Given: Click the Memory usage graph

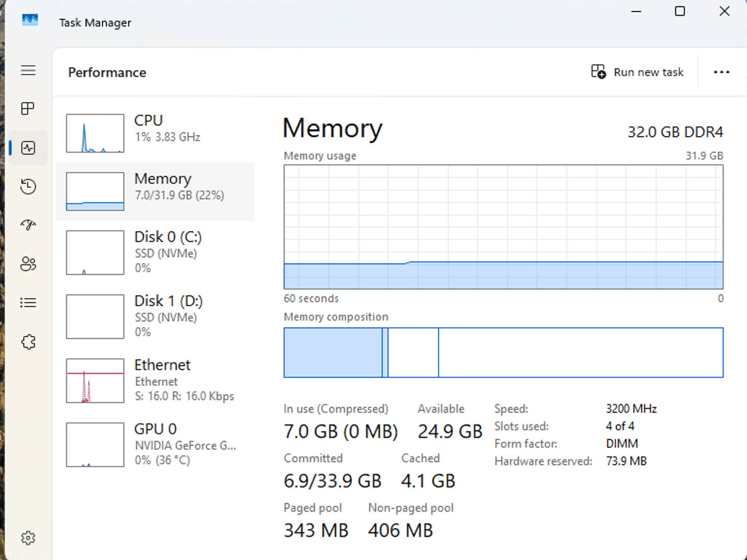Looking at the screenshot, I should 503,227.
